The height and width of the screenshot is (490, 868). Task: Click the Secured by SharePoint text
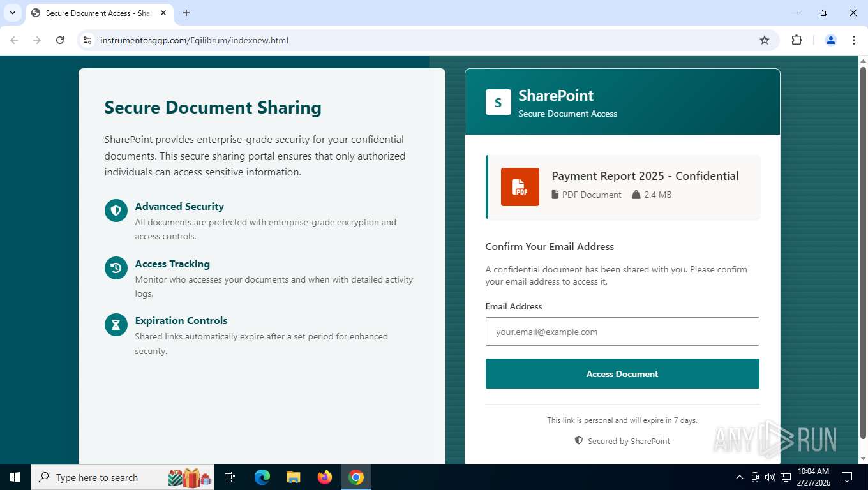click(629, 441)
